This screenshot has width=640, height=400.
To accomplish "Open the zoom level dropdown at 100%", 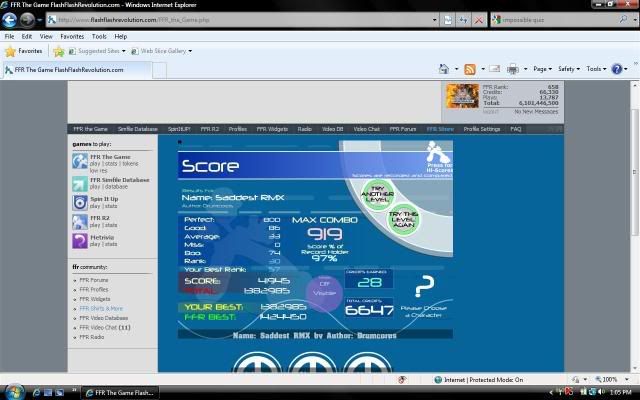I will click(x=609, y=380).
